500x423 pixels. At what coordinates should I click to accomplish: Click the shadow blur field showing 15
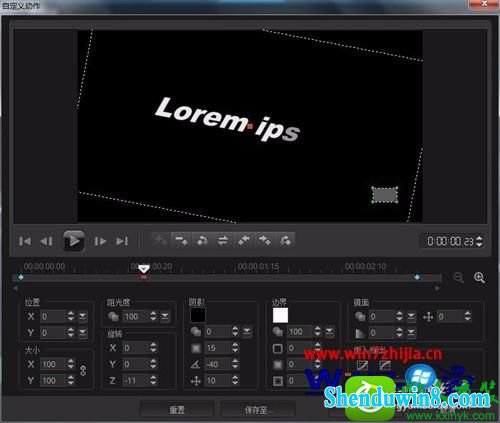pos(218,348)
